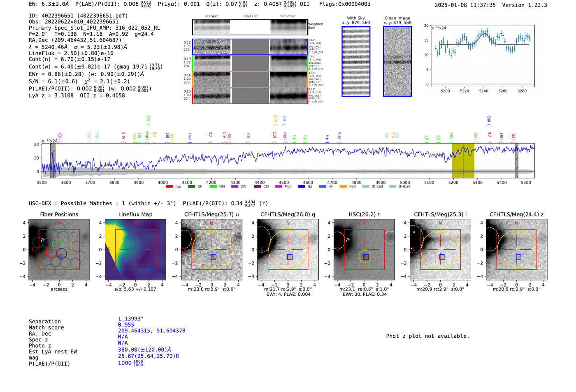Open the CFHTLS/Meg(26.0) g cutout
This screenshot has width=576, height=392.
tap(288, 250)
